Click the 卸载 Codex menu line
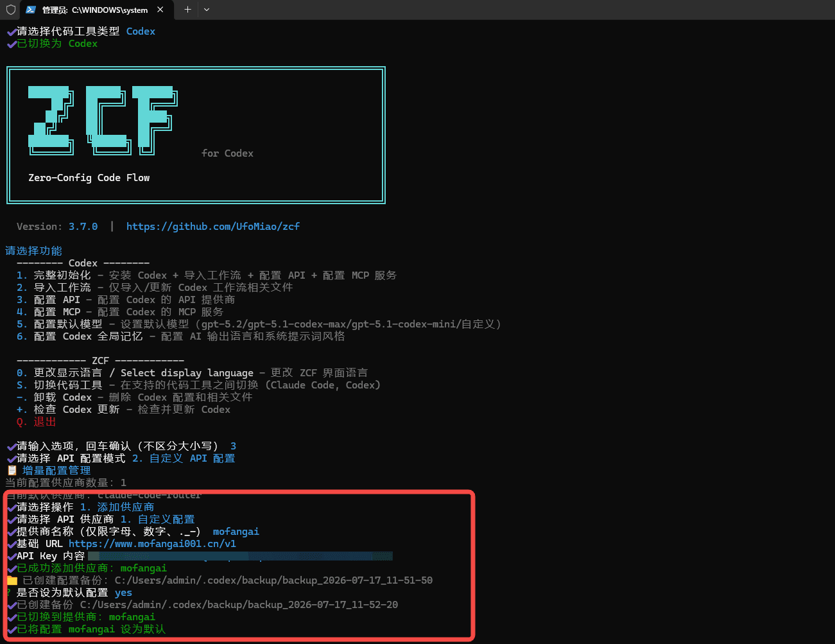 point(135,397)
